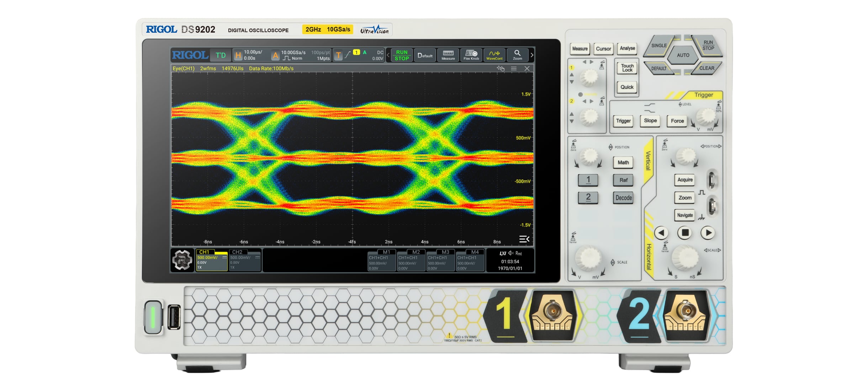
Task: Toggle the front-panel RUN STOP key
Action: coord(708,45)
